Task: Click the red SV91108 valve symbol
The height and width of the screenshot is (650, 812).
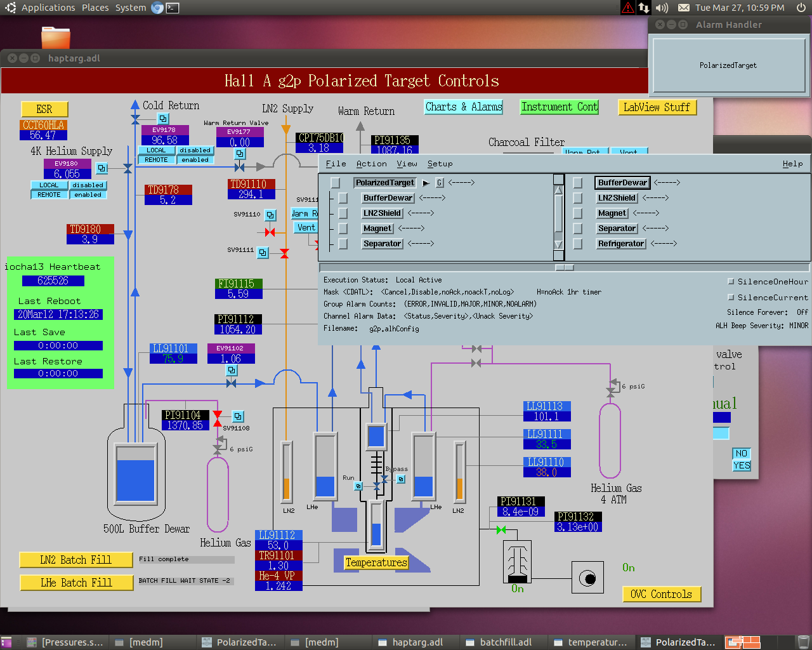Action: 218,418
